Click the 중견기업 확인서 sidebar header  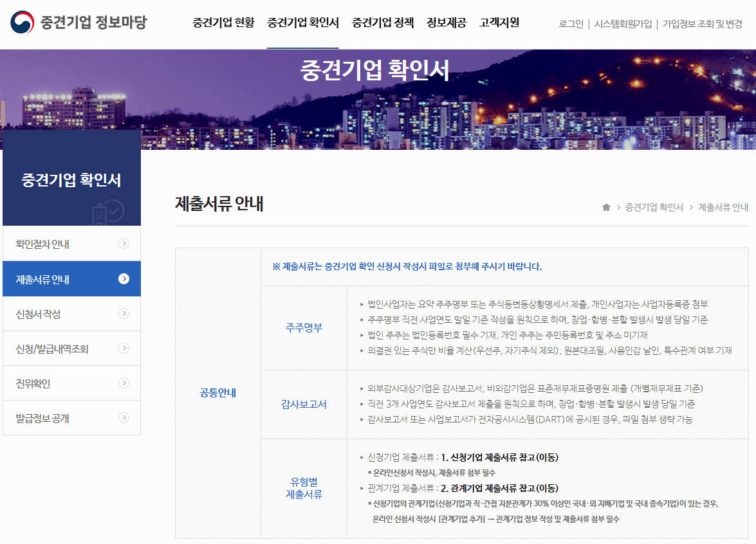[x=71, y=178]
